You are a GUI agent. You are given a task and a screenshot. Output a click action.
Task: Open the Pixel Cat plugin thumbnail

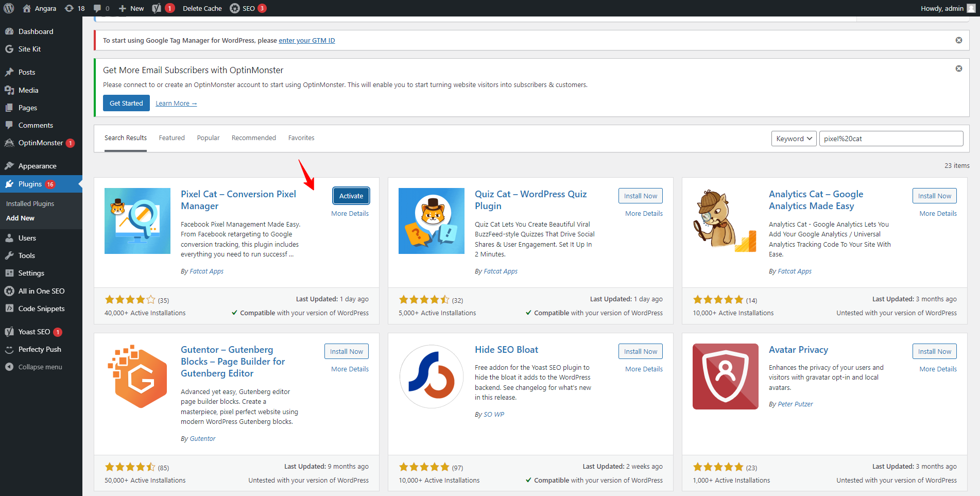pos(137,221)
